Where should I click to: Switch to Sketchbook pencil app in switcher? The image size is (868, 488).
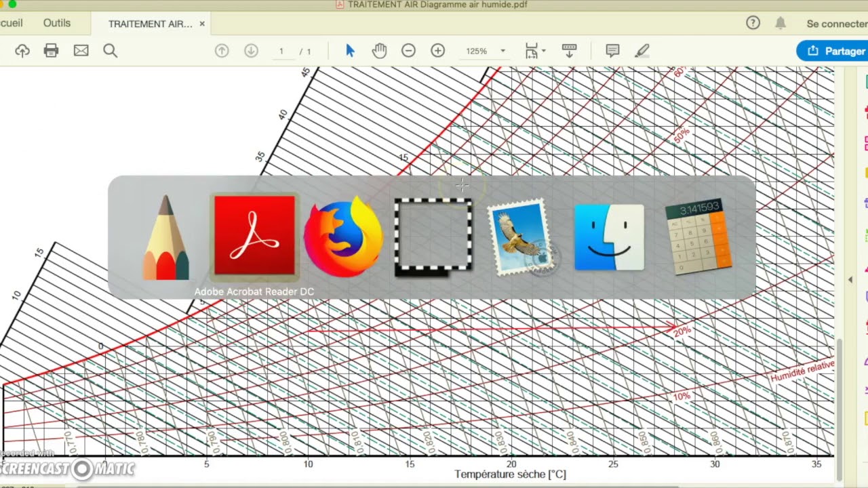[x=166, y=237]
